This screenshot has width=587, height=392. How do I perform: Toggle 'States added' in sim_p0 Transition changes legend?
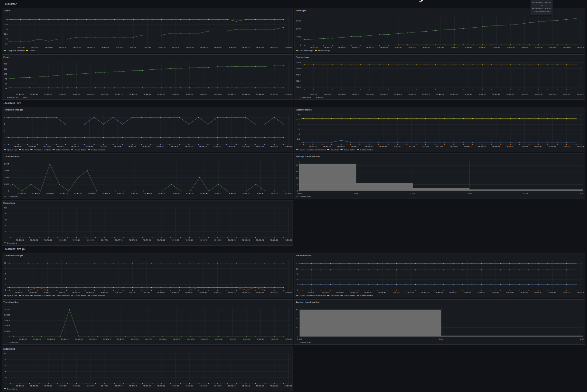[x=80, y=296]
